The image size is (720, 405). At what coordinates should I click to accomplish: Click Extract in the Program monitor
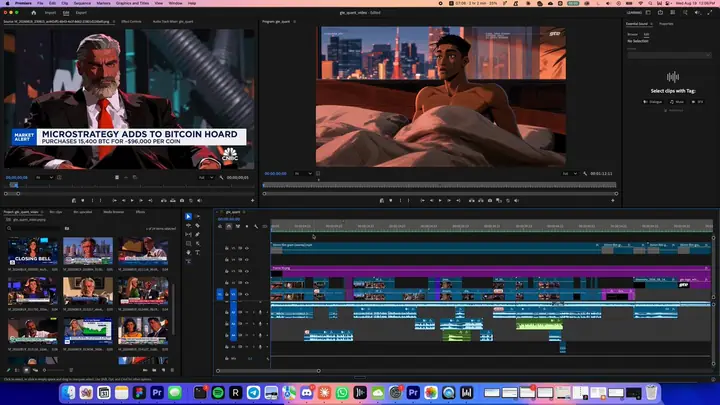pyautogui.click(x=481, y=201)
